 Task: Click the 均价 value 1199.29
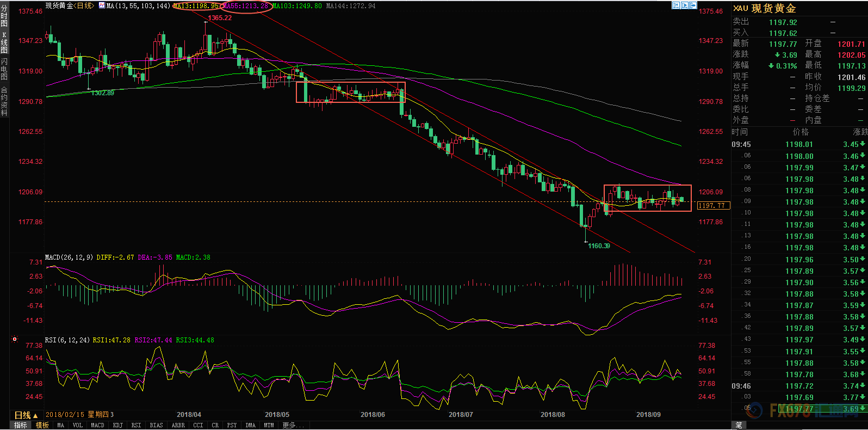[851, 88]
